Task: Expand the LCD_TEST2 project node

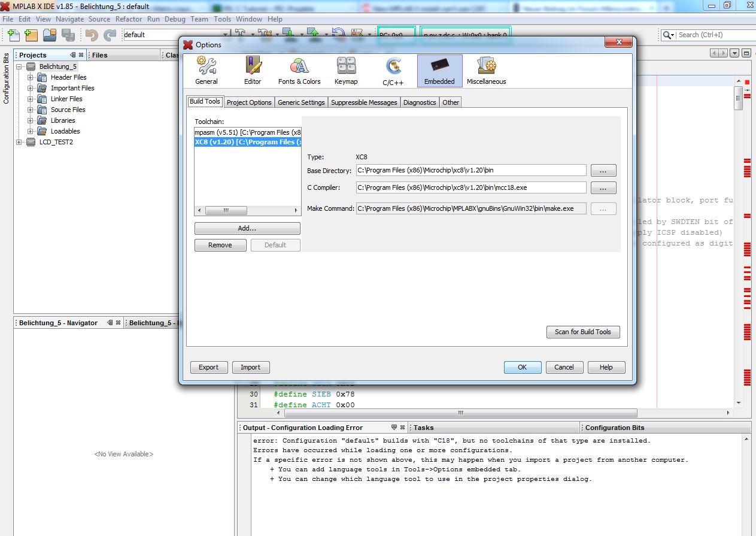Action: 19,142
